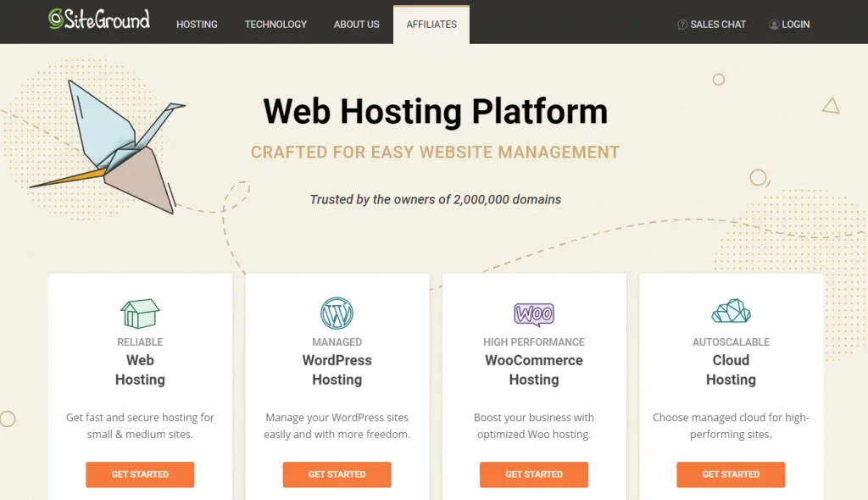Open Sales Chat
The image size is (868, 500).
click(x=711, y=25)
